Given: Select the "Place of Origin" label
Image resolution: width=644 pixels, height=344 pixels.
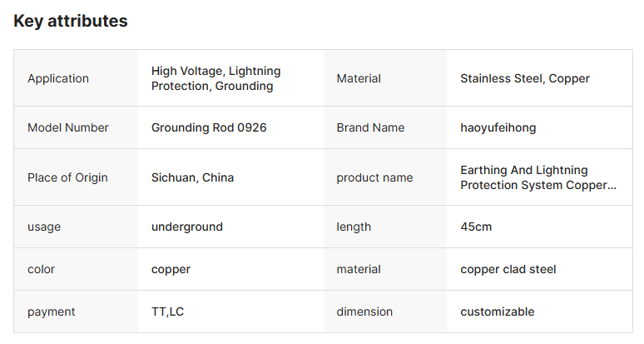Looking at the screenshot, I should click(x=67, y=177).
